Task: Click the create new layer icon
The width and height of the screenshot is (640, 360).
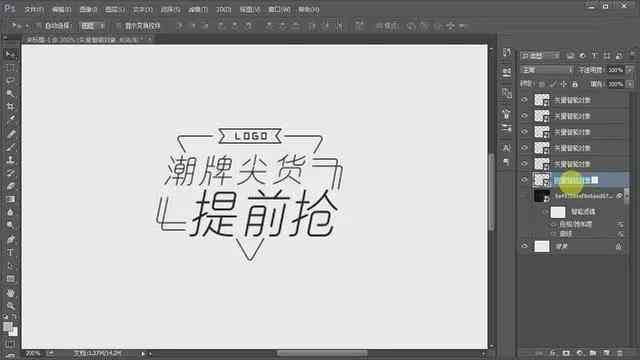Action: [x=606, y=353]
